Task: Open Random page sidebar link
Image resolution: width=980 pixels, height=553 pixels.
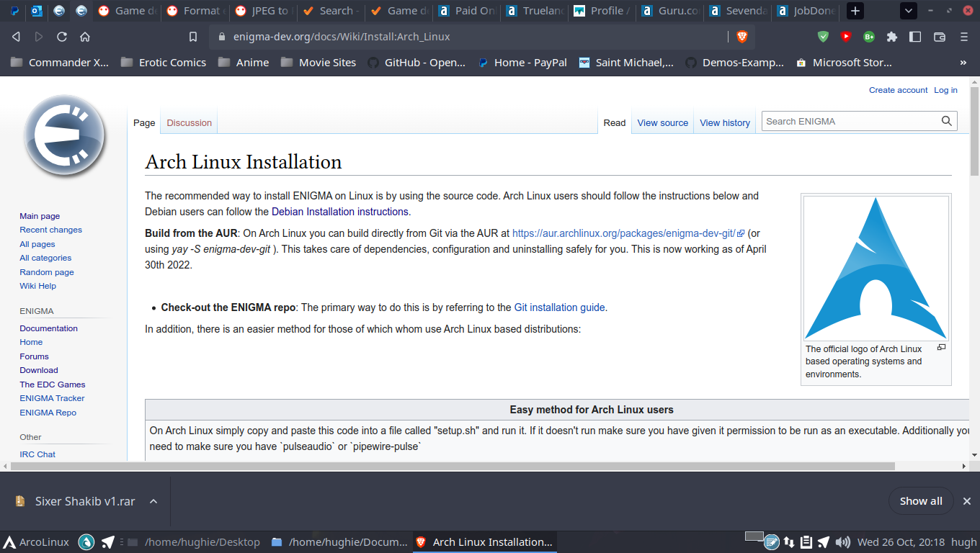Action: pyautogui.click(x=47, y=272)
